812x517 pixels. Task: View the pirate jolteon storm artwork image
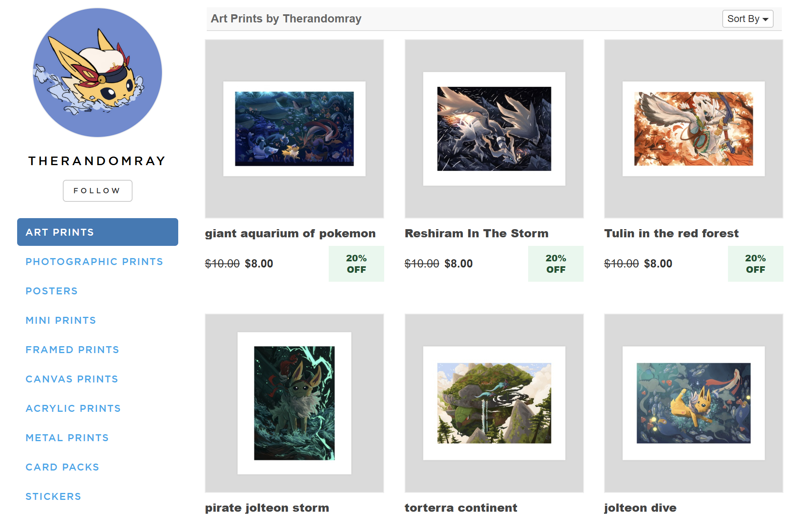(x=294, y=403)
